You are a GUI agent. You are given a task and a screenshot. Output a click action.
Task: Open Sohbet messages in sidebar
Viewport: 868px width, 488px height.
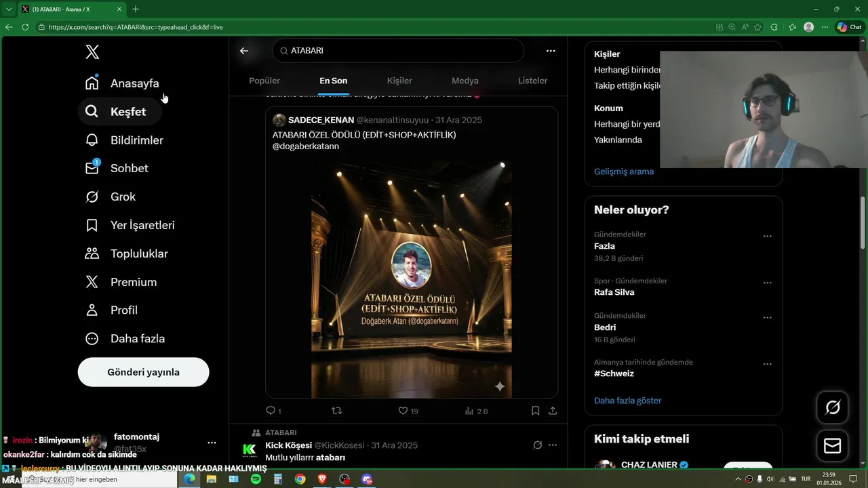pos(117,168)
